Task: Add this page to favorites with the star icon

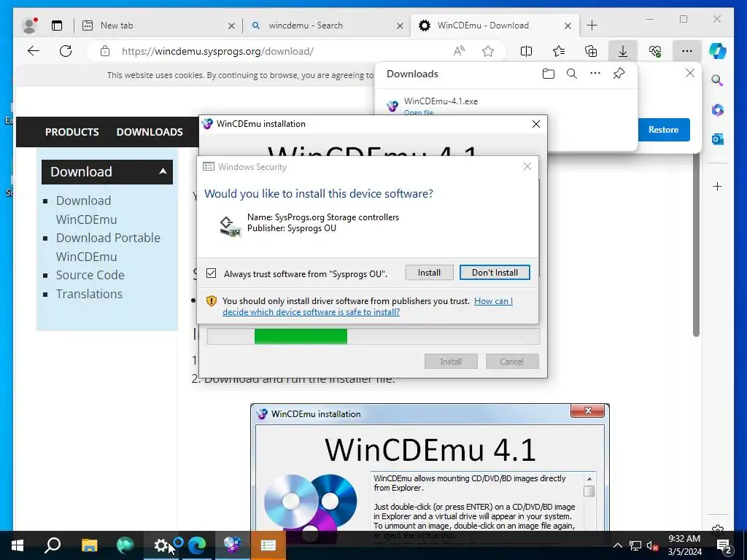Action: [488, 51]
